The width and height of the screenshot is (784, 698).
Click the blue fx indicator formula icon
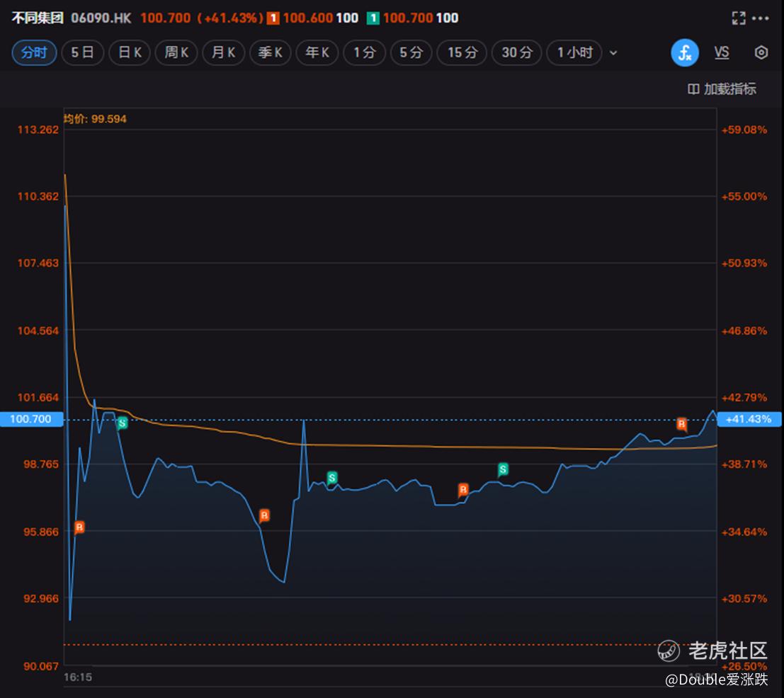point(685,53)
